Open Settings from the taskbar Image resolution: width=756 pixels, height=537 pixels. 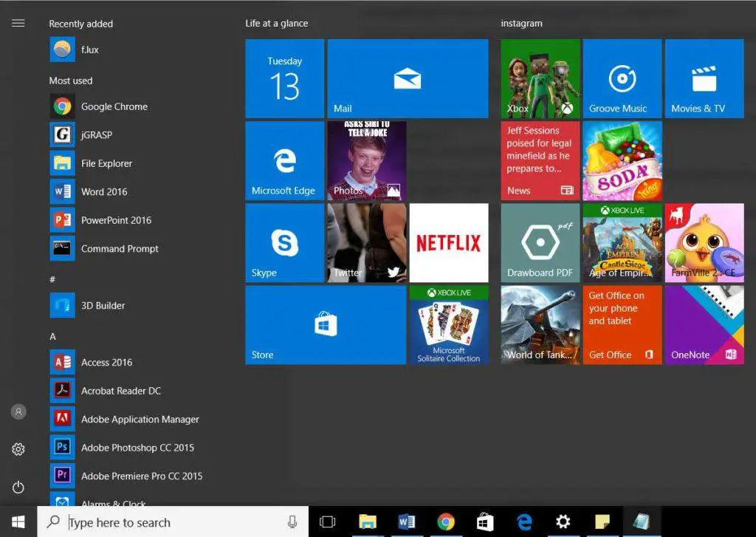(563, 521)
